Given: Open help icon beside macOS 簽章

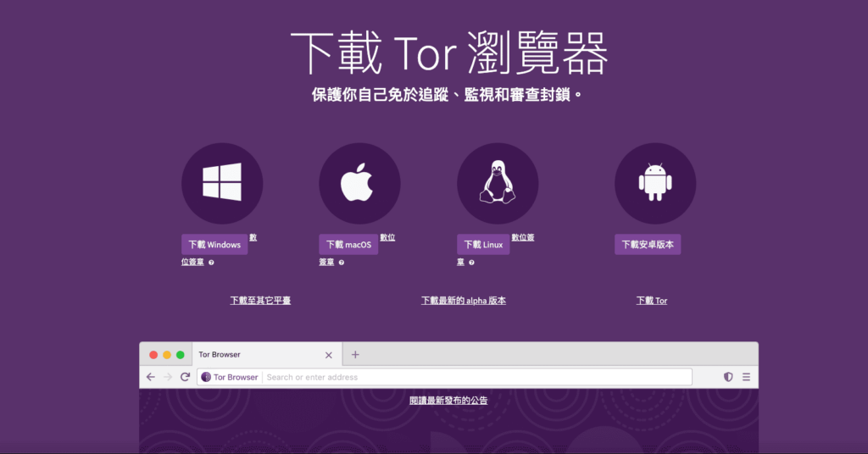Looking at the screenshot, I should (342, 263).
